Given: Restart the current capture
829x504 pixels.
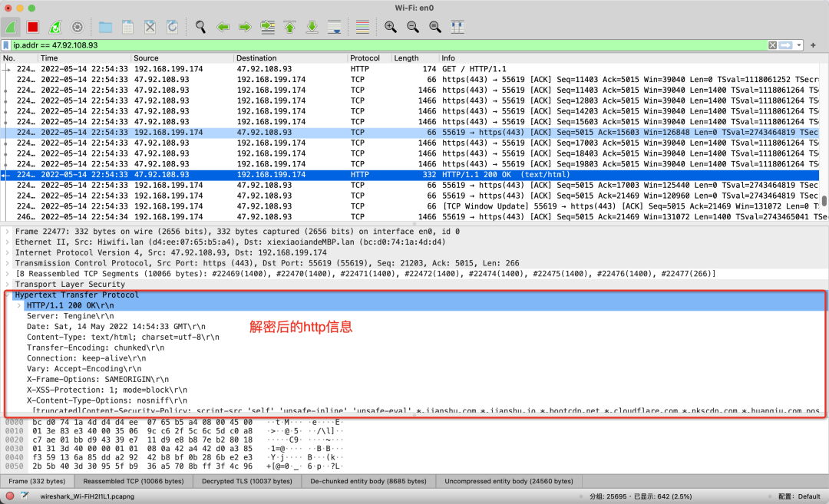Looking at the screenshot, I should click(x=55, y=27).
